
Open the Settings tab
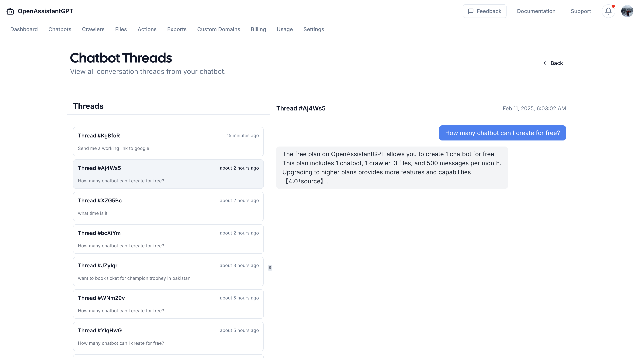tap(313, 29)
